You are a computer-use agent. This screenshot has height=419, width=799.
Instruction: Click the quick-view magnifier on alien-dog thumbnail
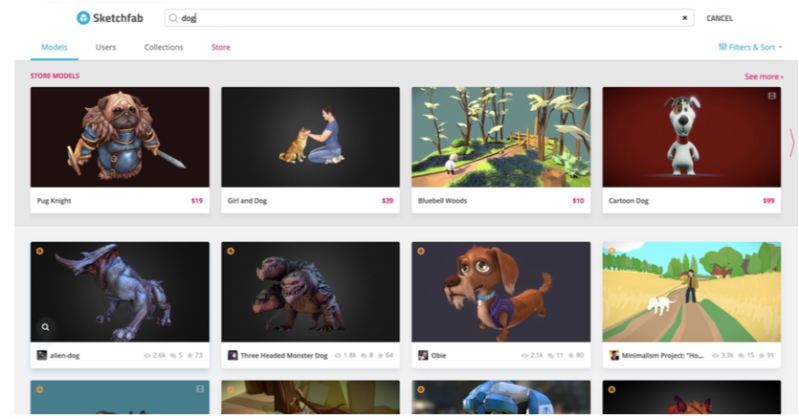(45, 325)
